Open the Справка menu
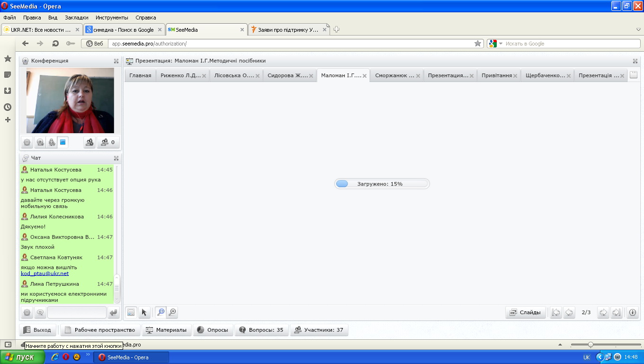The height and width of the screenshot is (364, 644). 145,18
